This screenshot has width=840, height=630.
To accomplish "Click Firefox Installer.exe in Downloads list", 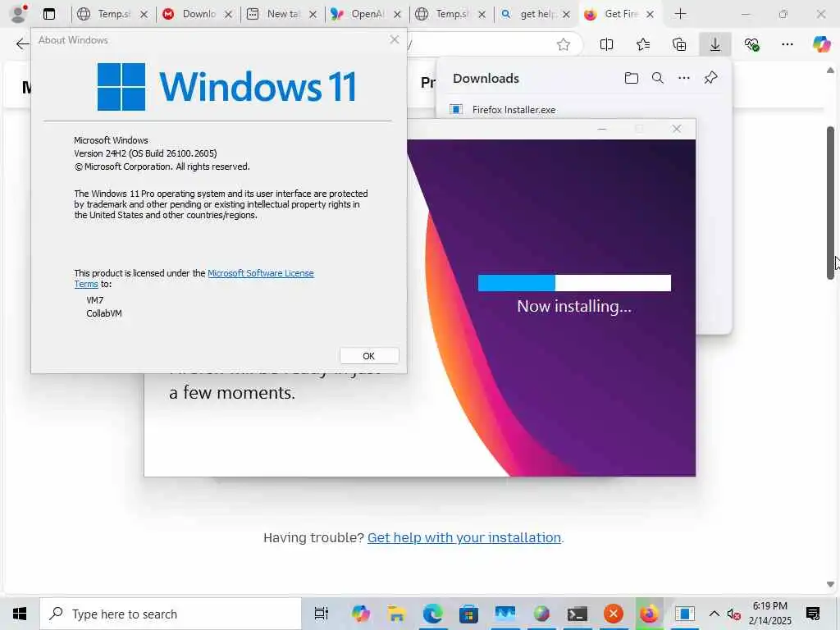I will point(514,110).
